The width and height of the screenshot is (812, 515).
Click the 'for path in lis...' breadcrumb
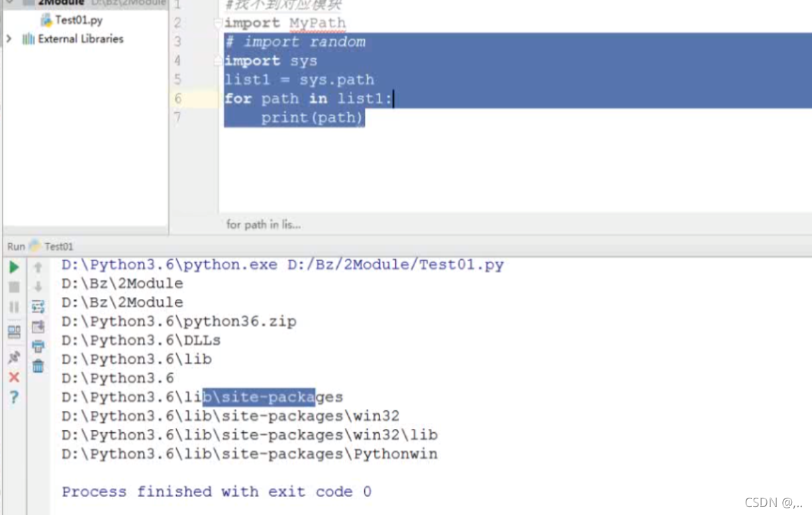click(264, 225)
